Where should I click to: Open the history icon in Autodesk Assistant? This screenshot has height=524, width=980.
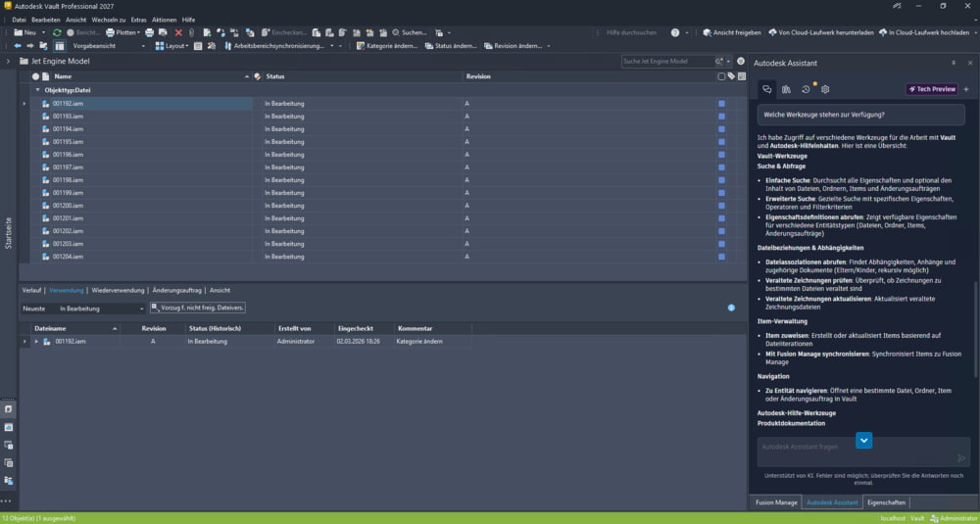click(x=806, y=89)
